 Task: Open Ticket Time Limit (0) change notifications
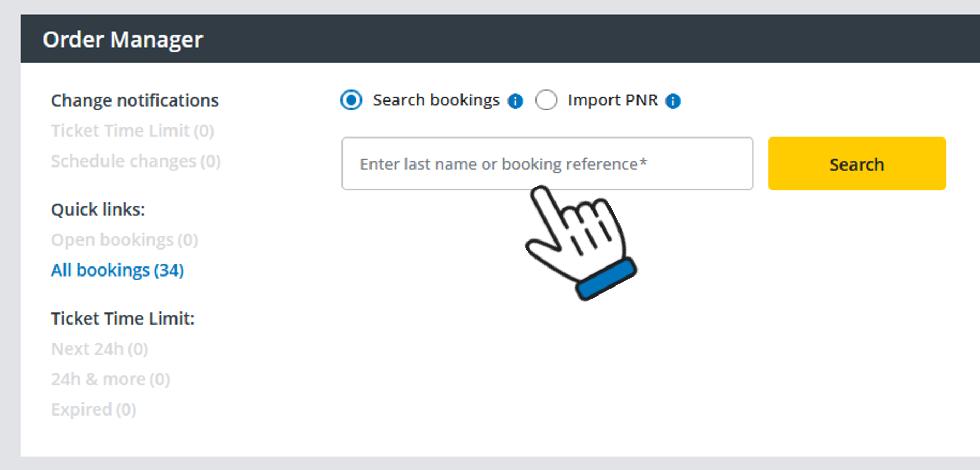pyautogui.click(x=133, y=131)
